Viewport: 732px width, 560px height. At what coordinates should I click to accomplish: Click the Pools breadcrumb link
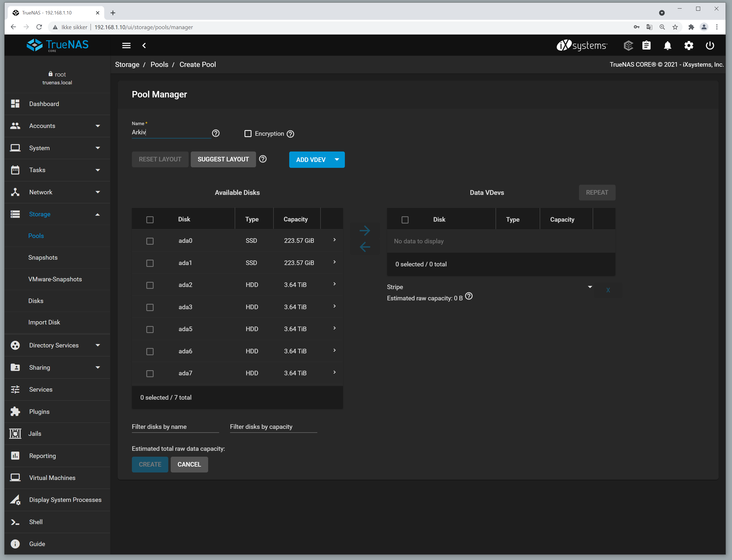159,64
